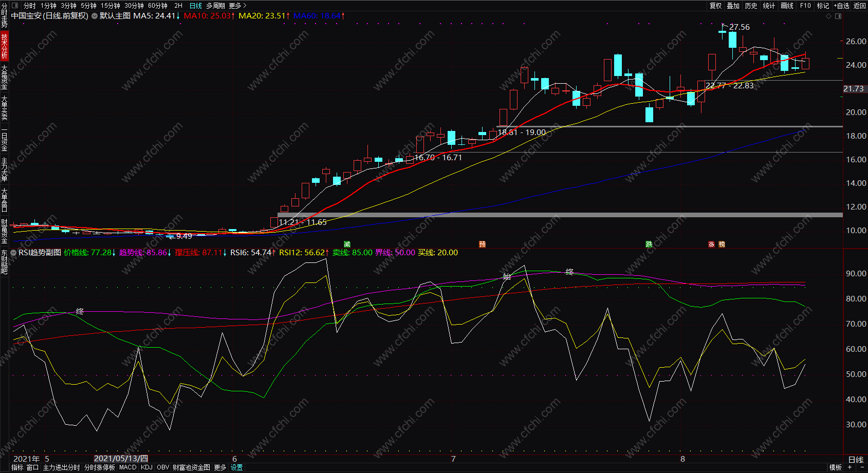The image size is (868, 473).
Task: Expand the 更多 timeframe options
Action: pyautogui.click(x=237, y=6)
